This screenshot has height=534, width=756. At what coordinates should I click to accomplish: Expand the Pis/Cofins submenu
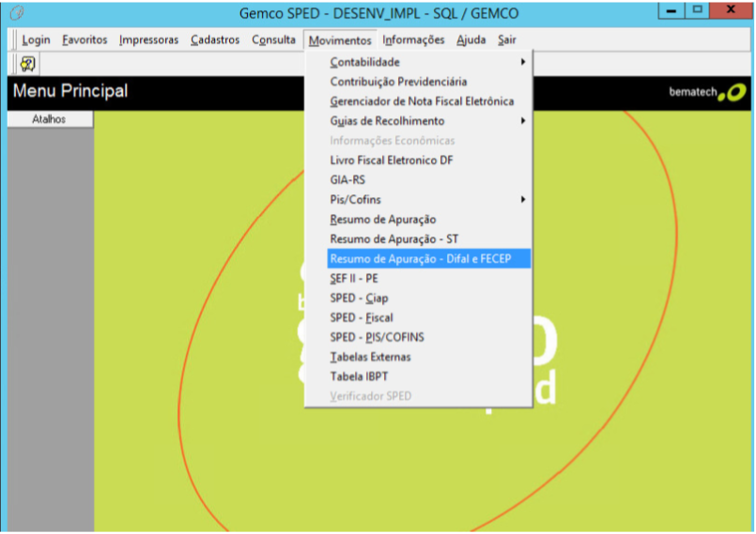(x=418, y=200)
